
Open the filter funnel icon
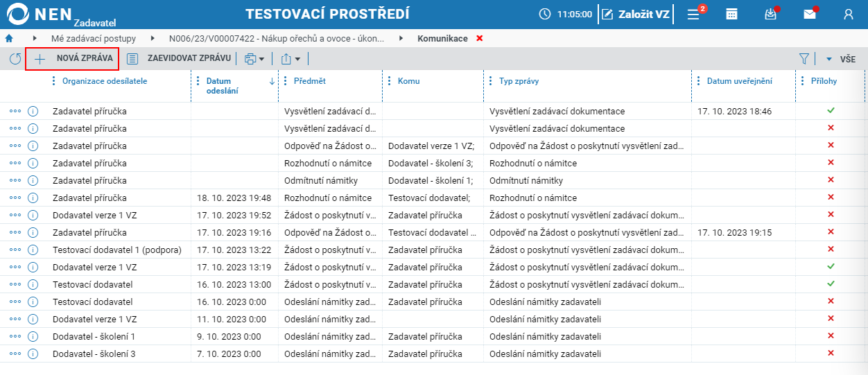(804, 59)
